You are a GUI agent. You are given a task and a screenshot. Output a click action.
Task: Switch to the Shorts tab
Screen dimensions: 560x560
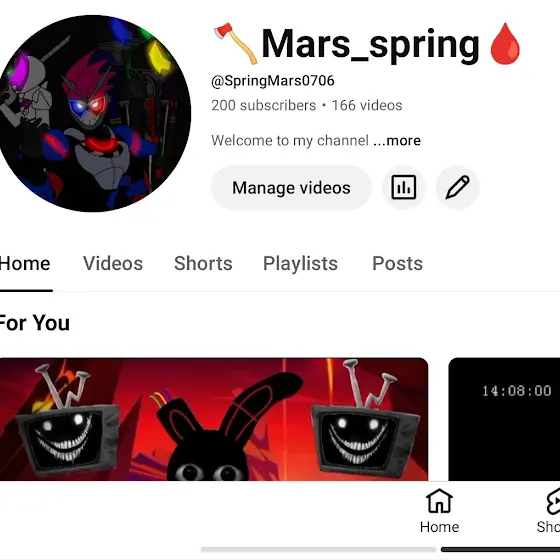(203, 264)
